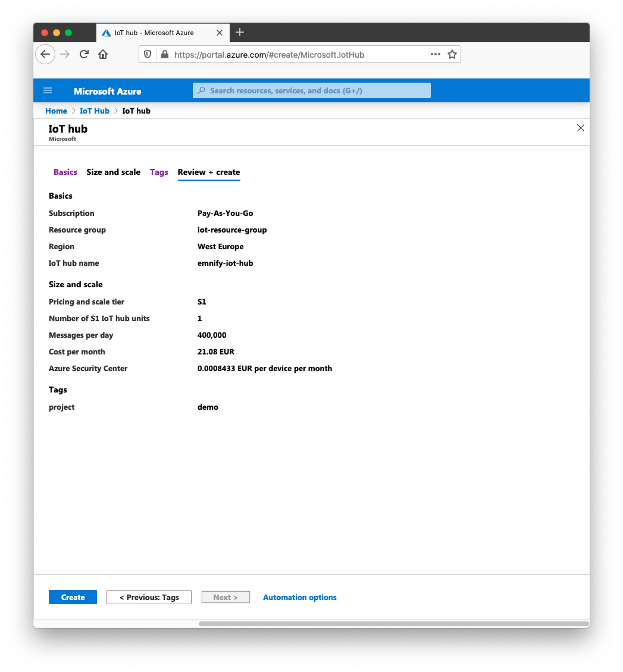Click inside the address bar
Screen dimensions: 623x672
268,54
